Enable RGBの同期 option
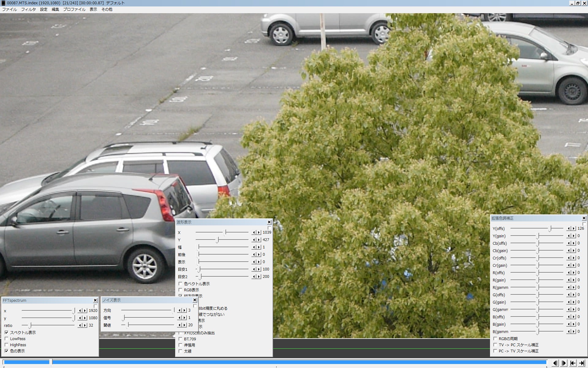This screenshot has width=588, height=368. [x=495, y=339]
